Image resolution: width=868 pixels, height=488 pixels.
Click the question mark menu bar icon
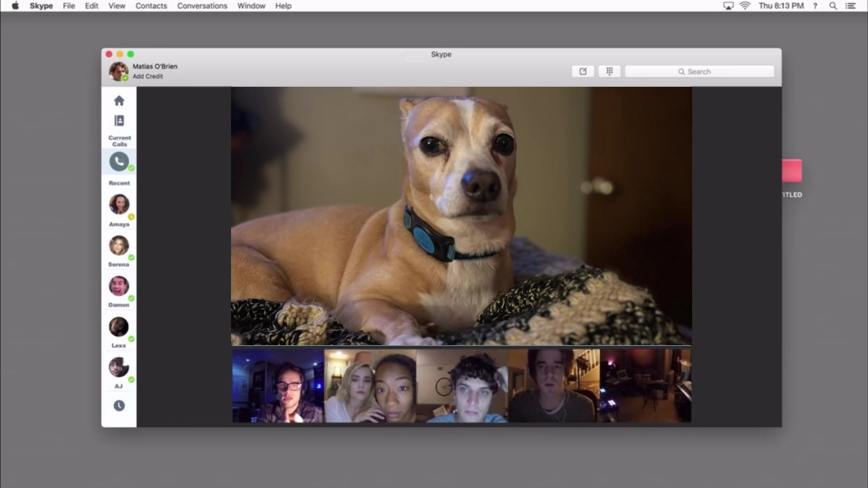click(x=815, y=6)
